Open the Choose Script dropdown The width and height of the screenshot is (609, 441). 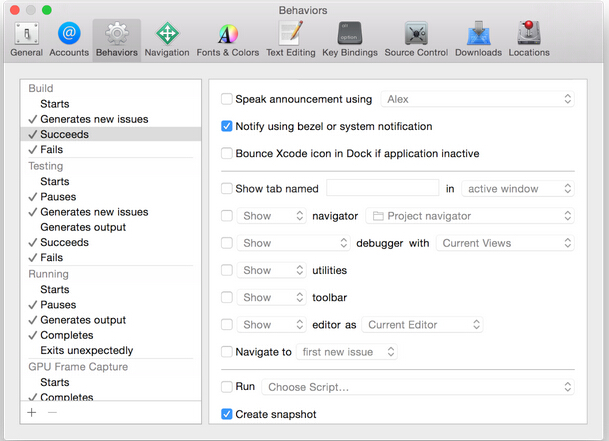tap(418, 387)
